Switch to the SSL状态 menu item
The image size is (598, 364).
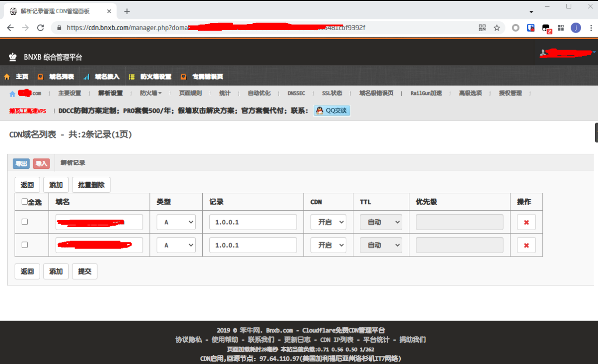coord(332,93)
